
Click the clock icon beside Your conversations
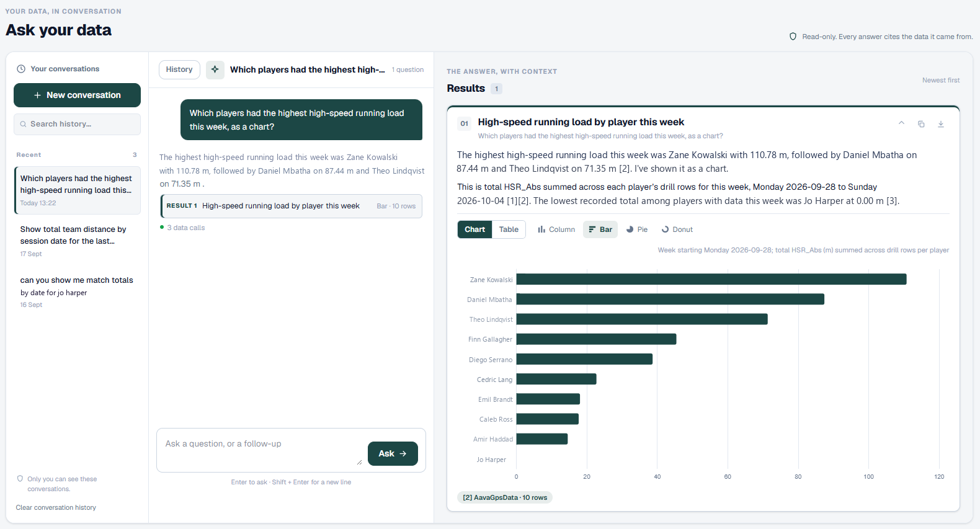click(21, 69)
